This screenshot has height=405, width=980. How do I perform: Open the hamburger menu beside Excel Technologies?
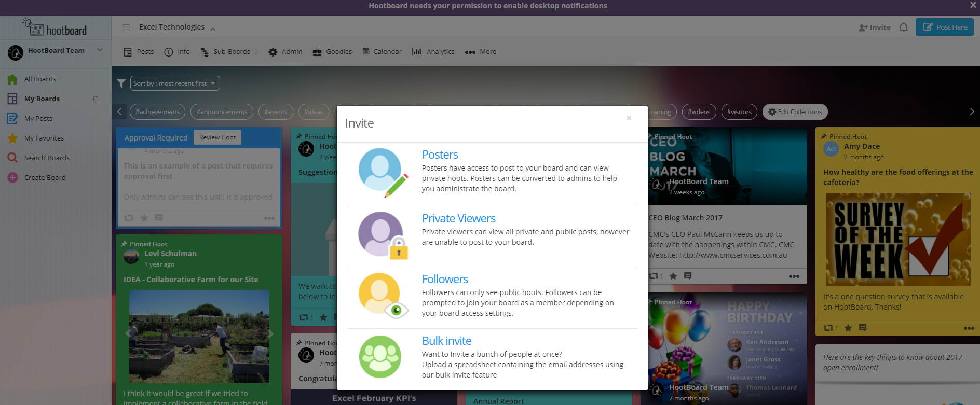point(126,27)
